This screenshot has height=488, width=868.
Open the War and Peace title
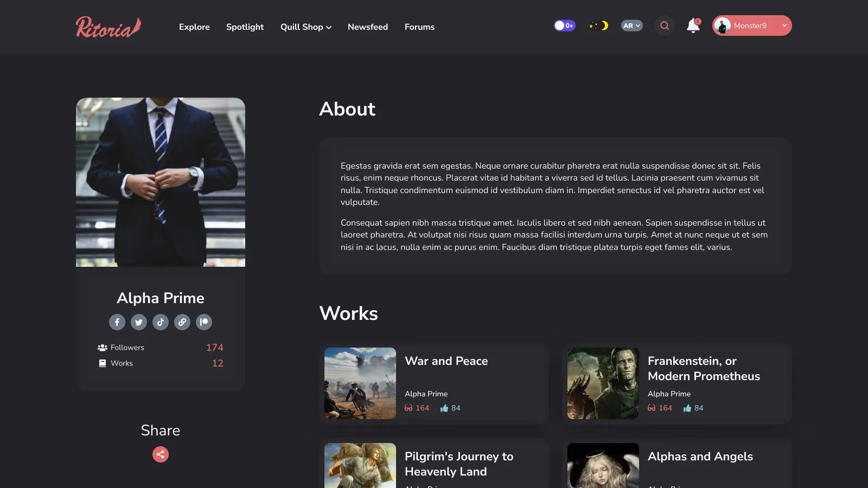(446, 361)
